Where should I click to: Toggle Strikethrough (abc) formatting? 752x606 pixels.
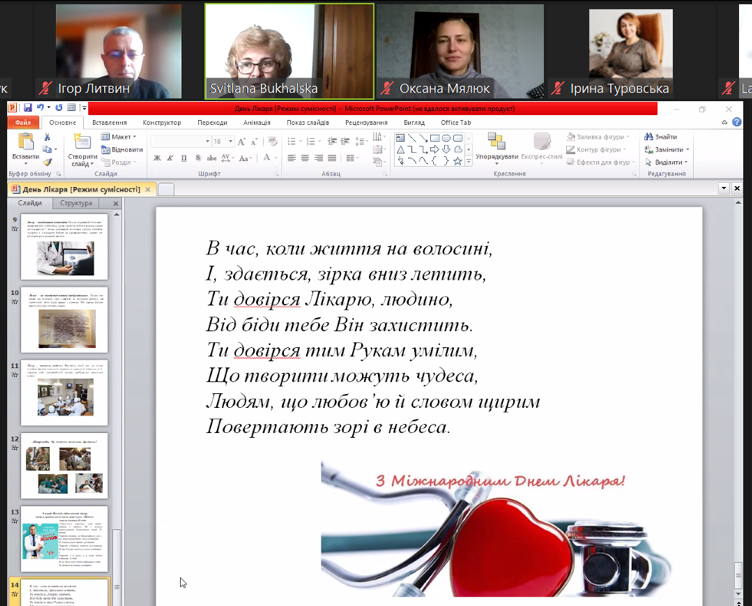[212, 158]
